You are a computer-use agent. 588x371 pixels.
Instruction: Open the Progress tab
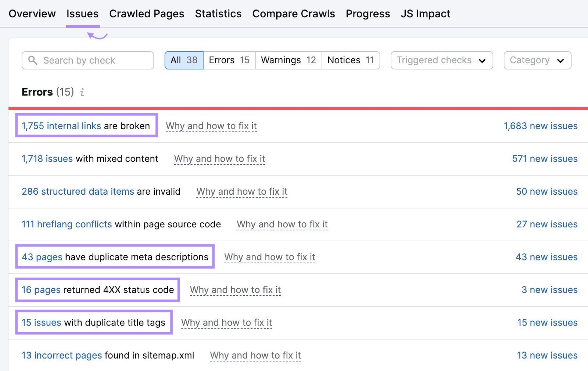pyautogui.click(x=368, y=14)
